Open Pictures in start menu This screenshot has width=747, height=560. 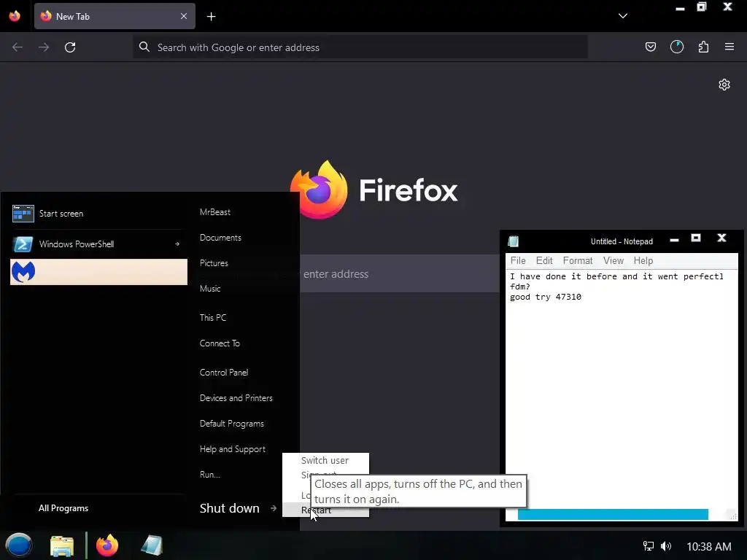(x=214, y=263)
